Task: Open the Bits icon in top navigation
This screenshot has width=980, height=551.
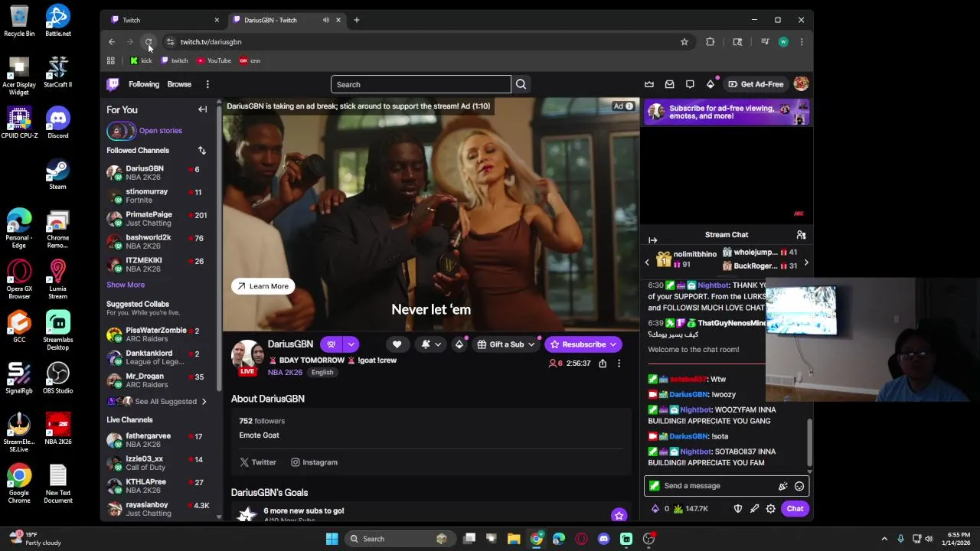Action: [x=710, y=84]
